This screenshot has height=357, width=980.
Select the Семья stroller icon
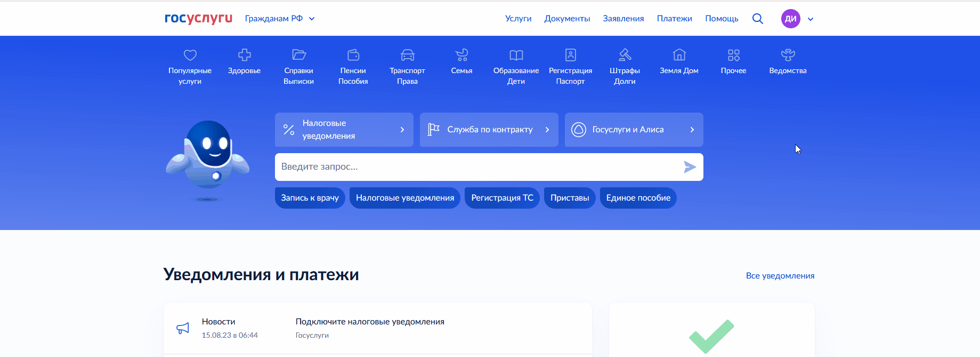point(461,55)
